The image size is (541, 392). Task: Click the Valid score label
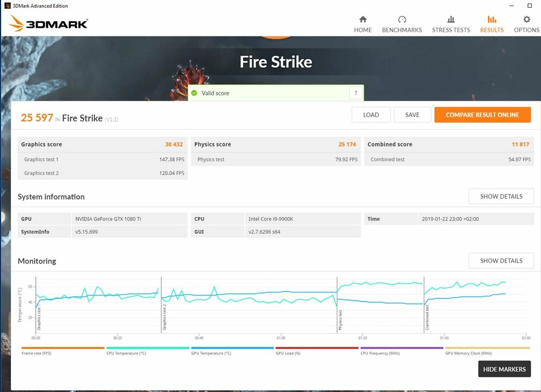[215, 93]
